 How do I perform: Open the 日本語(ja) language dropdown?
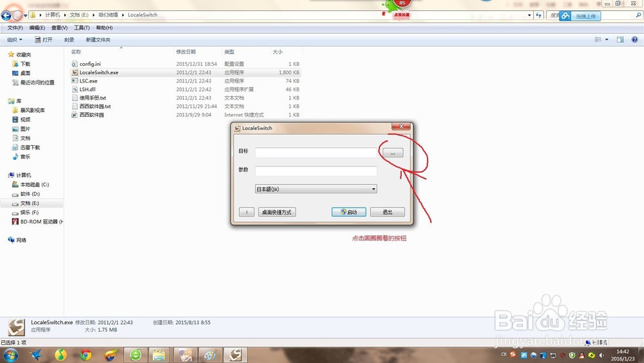tap(316, 189)
